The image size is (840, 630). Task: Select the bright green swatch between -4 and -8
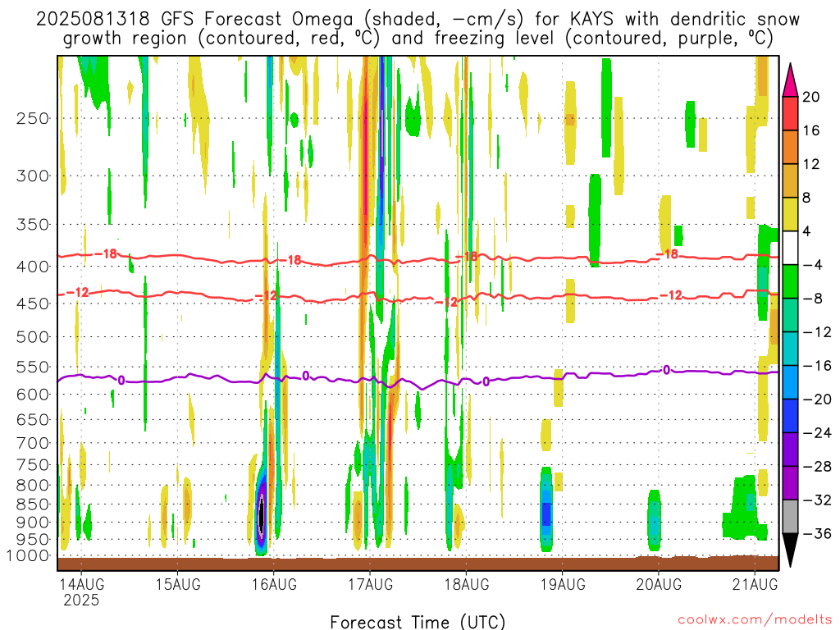click(x=790, y=282)
